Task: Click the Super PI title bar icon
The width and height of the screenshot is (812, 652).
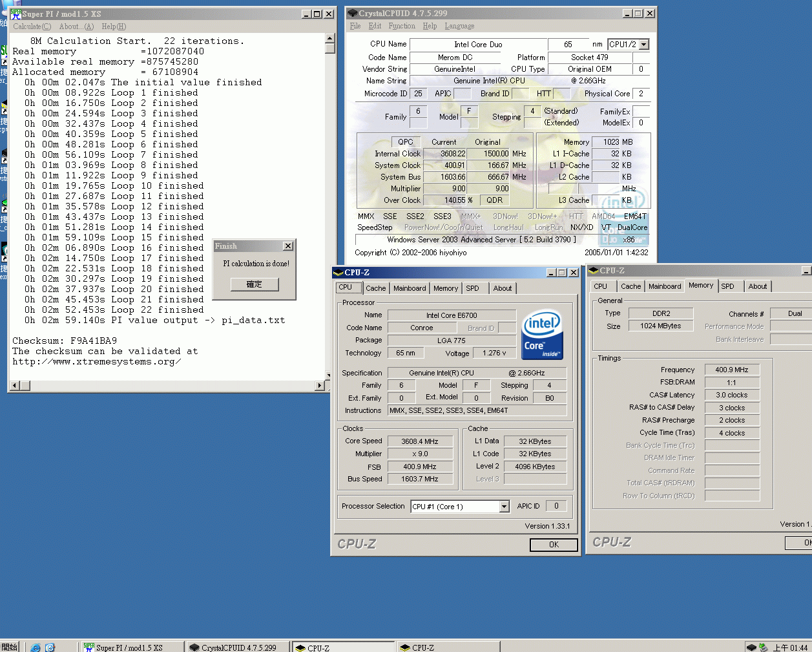Action: pyautogui.click(x=16, y=14)
